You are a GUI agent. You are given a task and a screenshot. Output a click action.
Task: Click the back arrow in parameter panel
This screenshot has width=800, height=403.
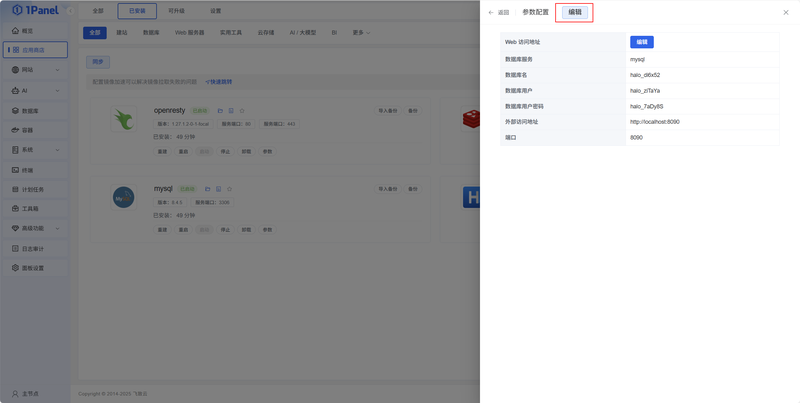(x=491, y=13)
